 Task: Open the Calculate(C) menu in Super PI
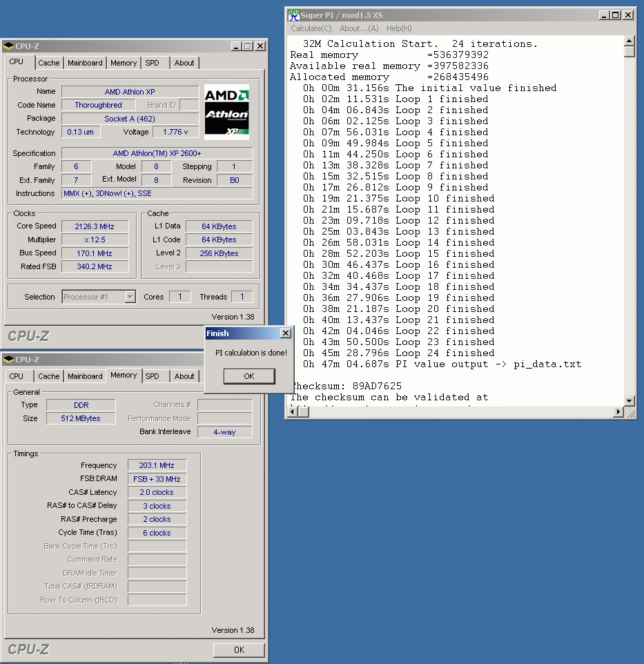311,28
